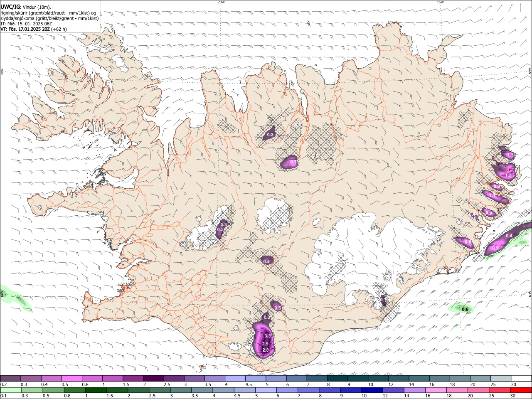The image size is (532, 399).
Task: Select the white swatch labeled 30
Action: [x=521, y=378]
